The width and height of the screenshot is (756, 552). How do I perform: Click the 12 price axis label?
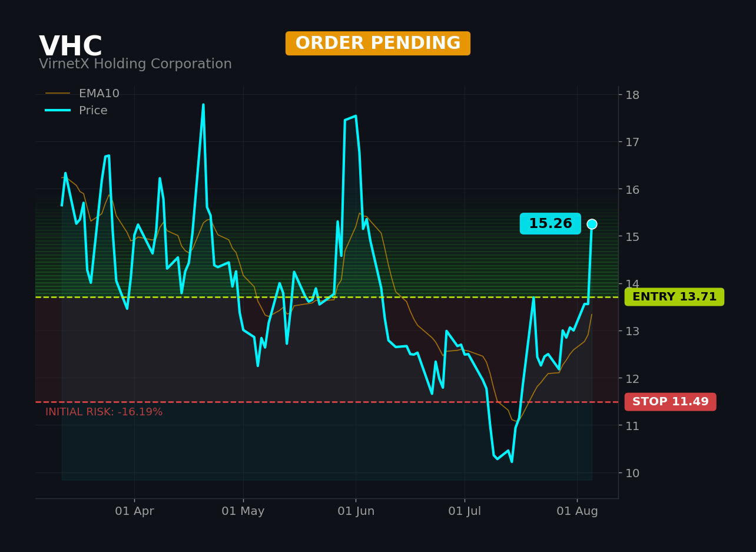click(632, 378)
